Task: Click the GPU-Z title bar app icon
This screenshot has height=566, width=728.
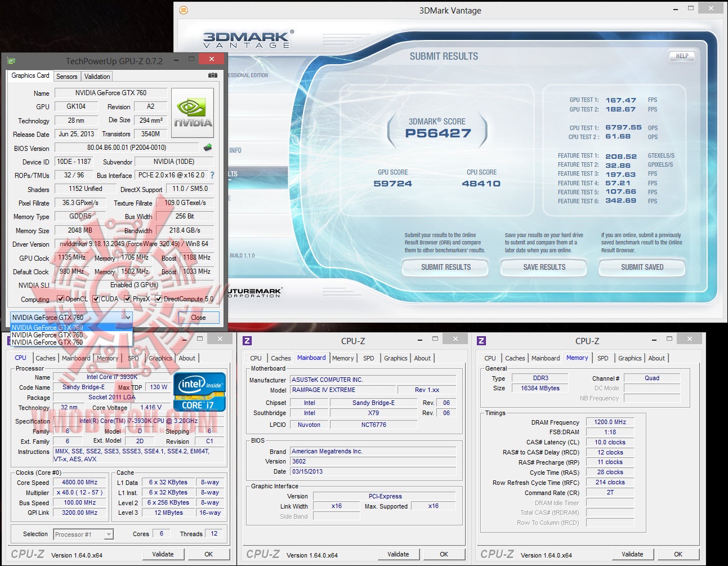Action: pyautogui.click(x=11, y=61)
